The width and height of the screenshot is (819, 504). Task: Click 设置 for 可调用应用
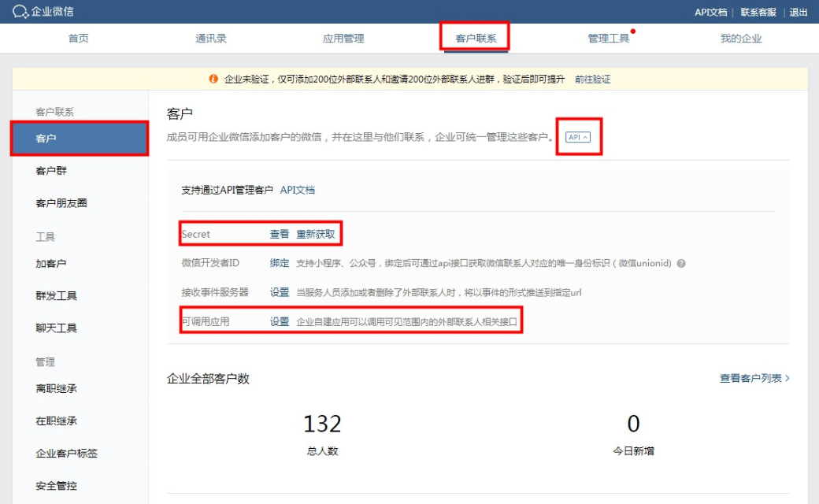pos(280,321)
